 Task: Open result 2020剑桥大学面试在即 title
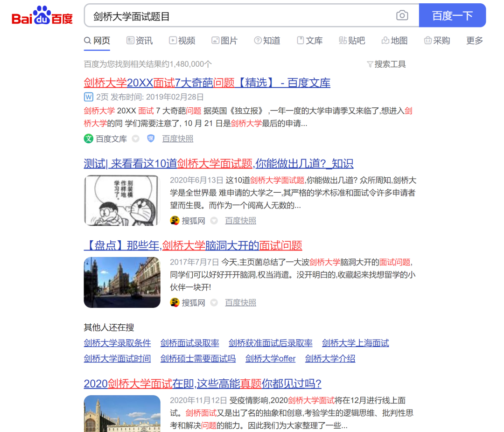click(x=203, y=383)
